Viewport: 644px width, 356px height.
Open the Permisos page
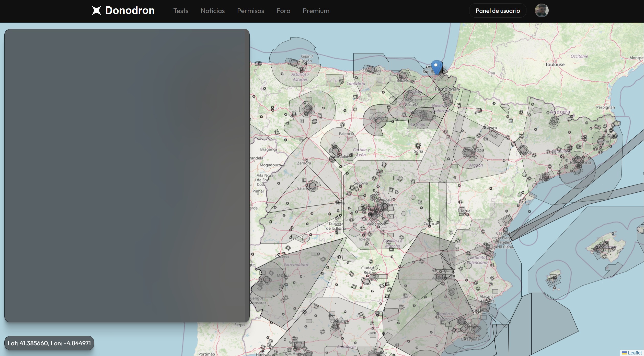click(x=250, y=11)
